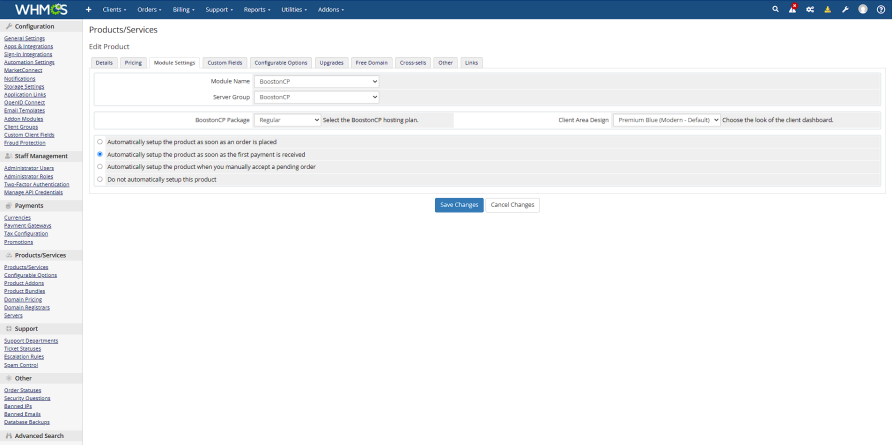Viewport: 892px width, 445px height.
Task: Select setup when manually accepting pending order
Action: (x=100, y=167)
